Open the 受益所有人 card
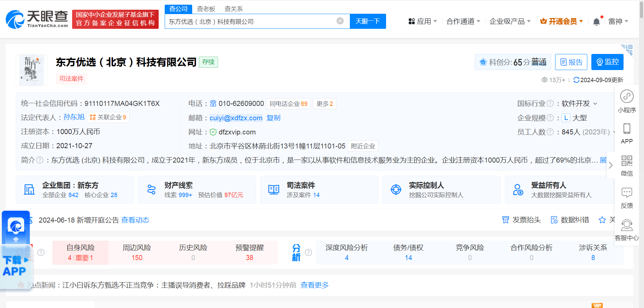644x308 pixels. coord(559,190)
